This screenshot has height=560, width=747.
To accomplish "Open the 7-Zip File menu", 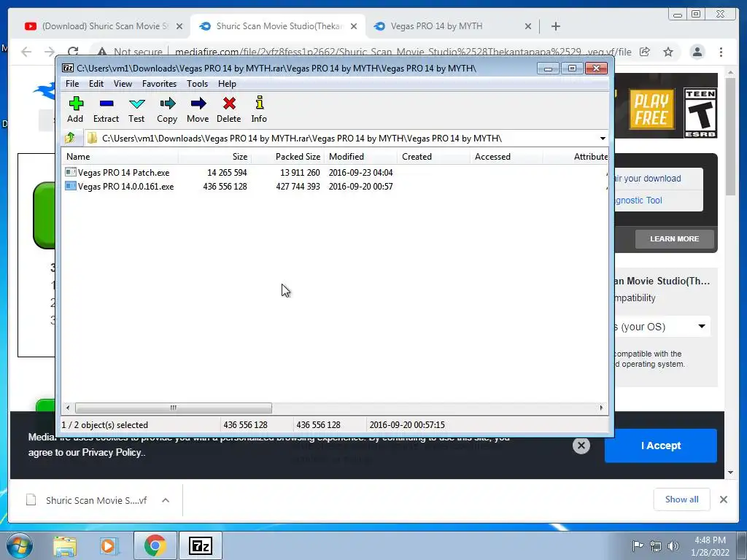I will 72,84.
